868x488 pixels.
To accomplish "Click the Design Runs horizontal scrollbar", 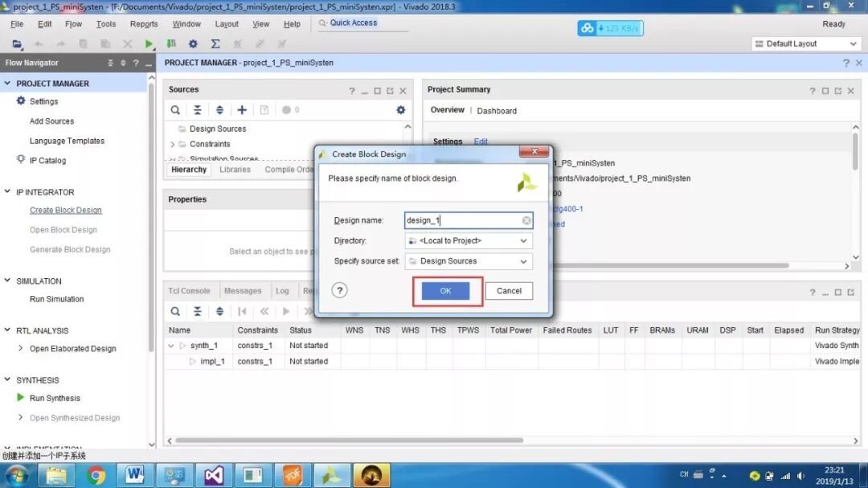I will click(x=350, y=441).
